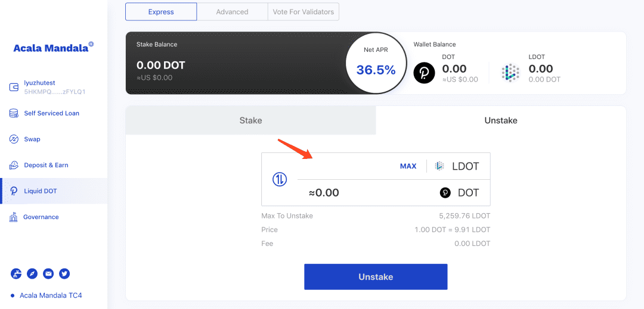Viewport: 644px width, 309px height.
Task: Open the faucet icon in sidebar footer
Action: (x=16, y=274)
